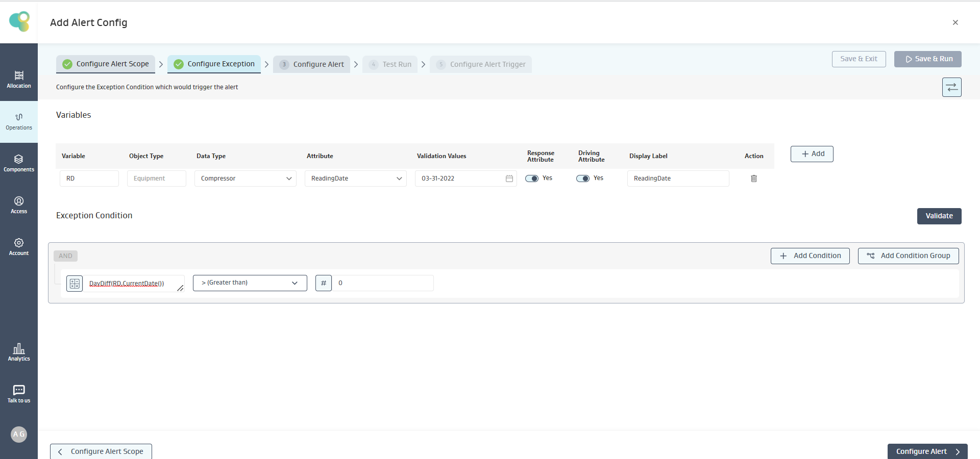Open the Greater than operator dropdown

pyautogui.click(x=250, y=283)
